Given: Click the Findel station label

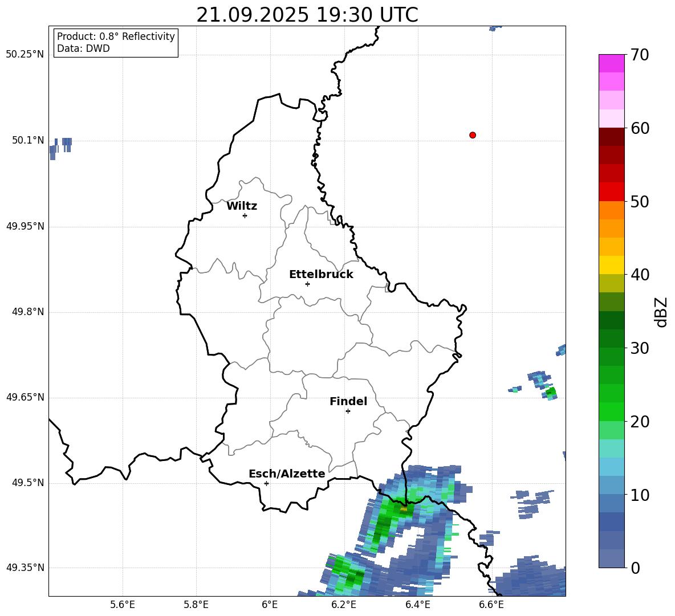Looking at the screenshot, I should (x=348, y=401).
